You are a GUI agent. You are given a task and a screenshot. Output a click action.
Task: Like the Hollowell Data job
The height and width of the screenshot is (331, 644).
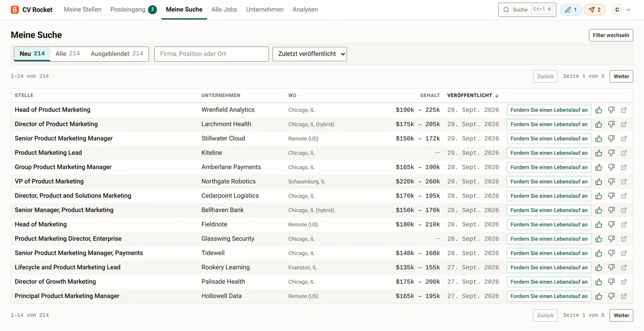pos(598,296)
